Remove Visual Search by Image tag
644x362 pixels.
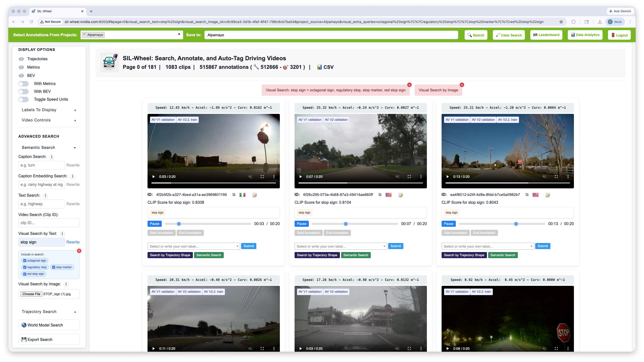[x=462, y=85]
